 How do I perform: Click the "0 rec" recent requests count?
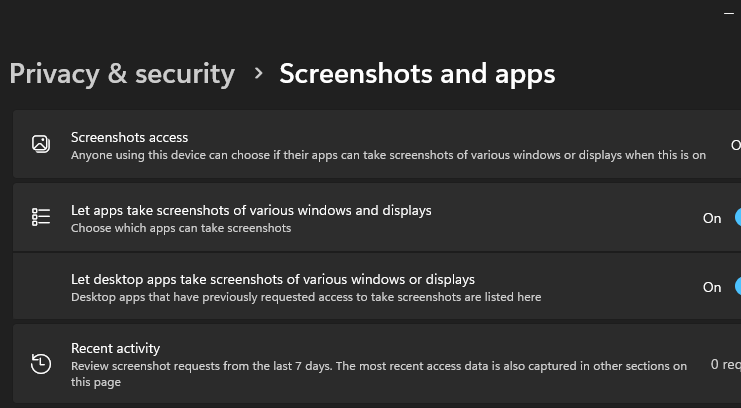tap(725, 364)
